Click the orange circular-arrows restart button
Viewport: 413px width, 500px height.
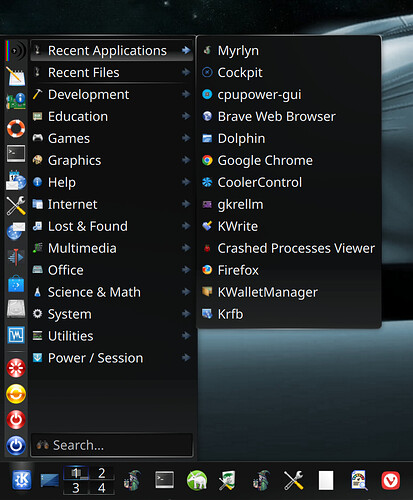16,394
